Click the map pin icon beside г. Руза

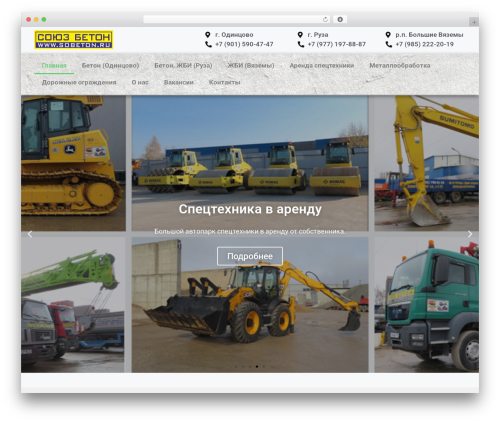[x=300, y=35]
